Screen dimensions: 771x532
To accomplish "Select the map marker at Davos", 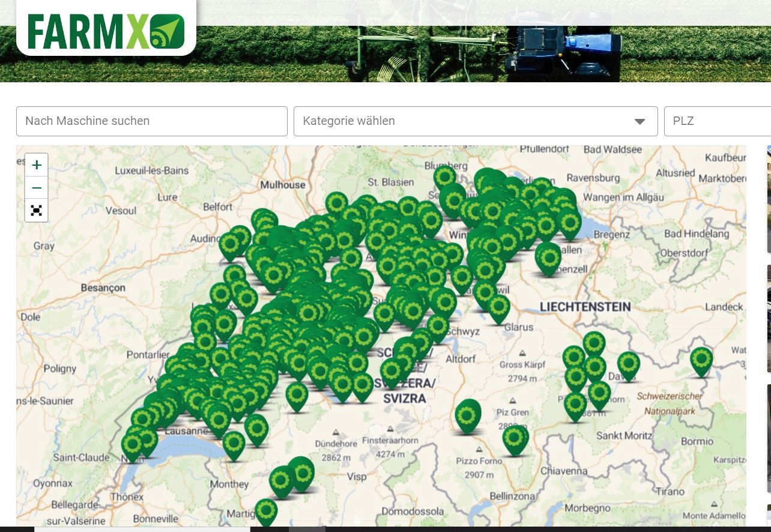I will tap(628, 364).
